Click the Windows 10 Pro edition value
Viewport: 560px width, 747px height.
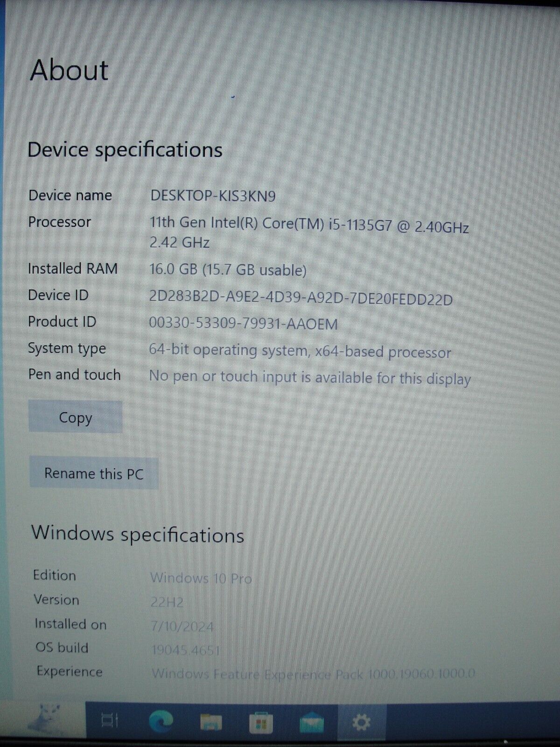(x=201, y=578)
